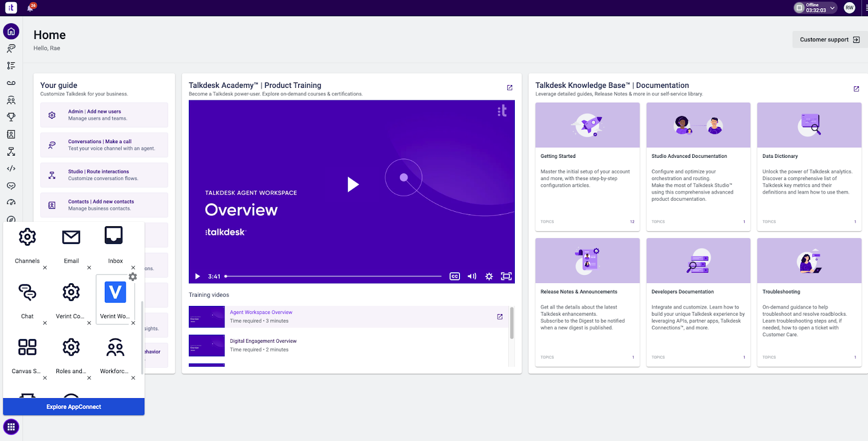Open the Home icon in the sidebar
Image resolution: width=868 pixels, height=441 pixels.
point(11,31)
